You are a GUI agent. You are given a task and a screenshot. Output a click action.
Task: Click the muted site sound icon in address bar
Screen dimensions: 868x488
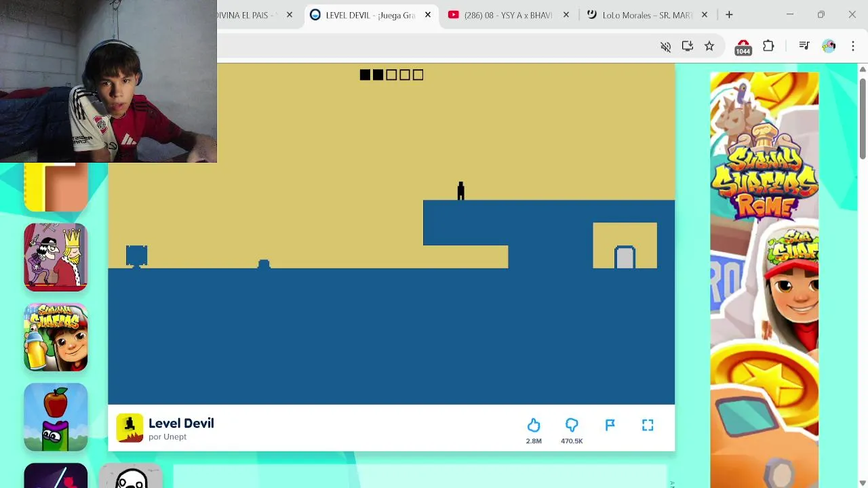(665, 46)
